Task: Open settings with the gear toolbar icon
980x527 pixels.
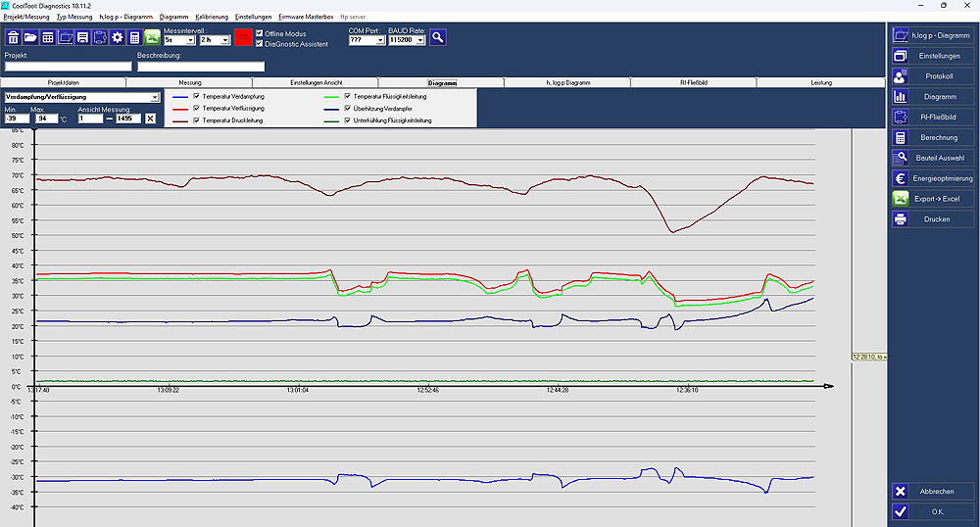Action: point(118,37)
